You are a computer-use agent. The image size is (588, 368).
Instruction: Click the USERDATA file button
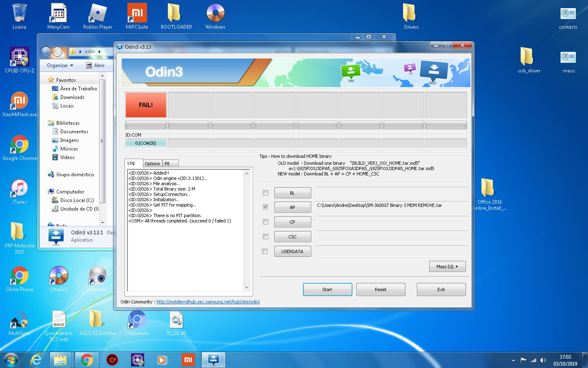point(292,251)
